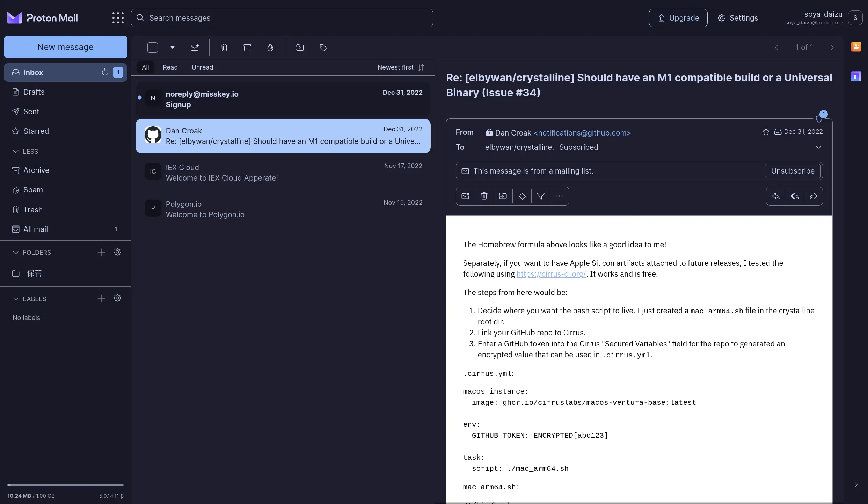Screen dimensions: 868x504
Task: Open contacts side panel icon
Action: (856, 46)
